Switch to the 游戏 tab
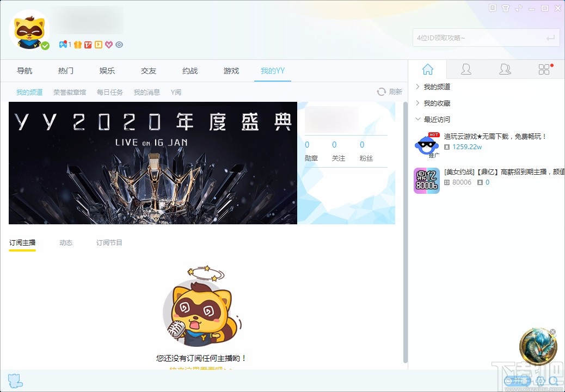 point(230,70)
